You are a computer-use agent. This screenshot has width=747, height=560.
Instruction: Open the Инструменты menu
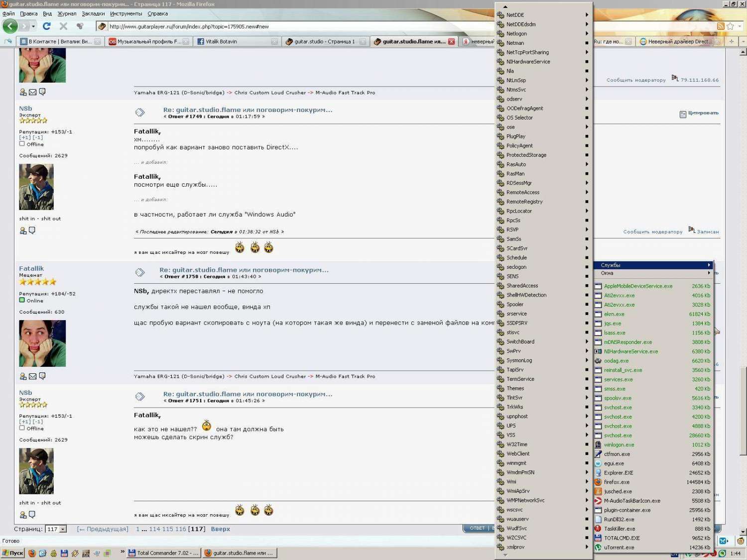point(126,13)
